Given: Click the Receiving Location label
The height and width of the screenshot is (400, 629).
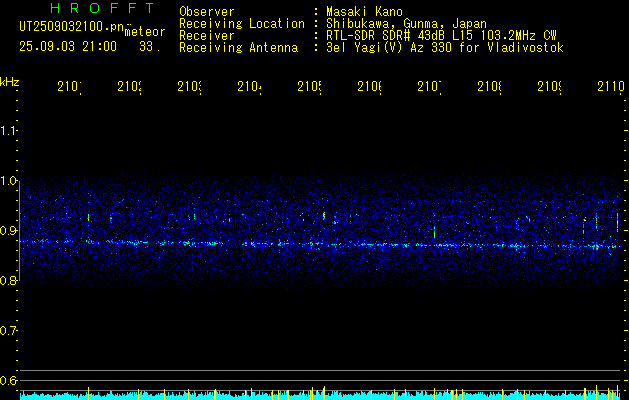Looking at the screenshot, I should click(x=242, y=24).
